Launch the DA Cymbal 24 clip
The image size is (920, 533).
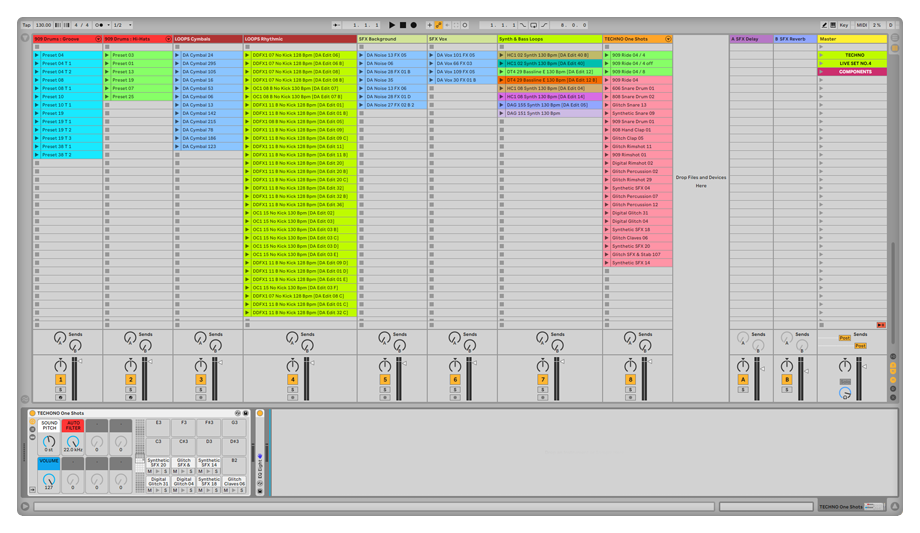click(x=177, y=55)
